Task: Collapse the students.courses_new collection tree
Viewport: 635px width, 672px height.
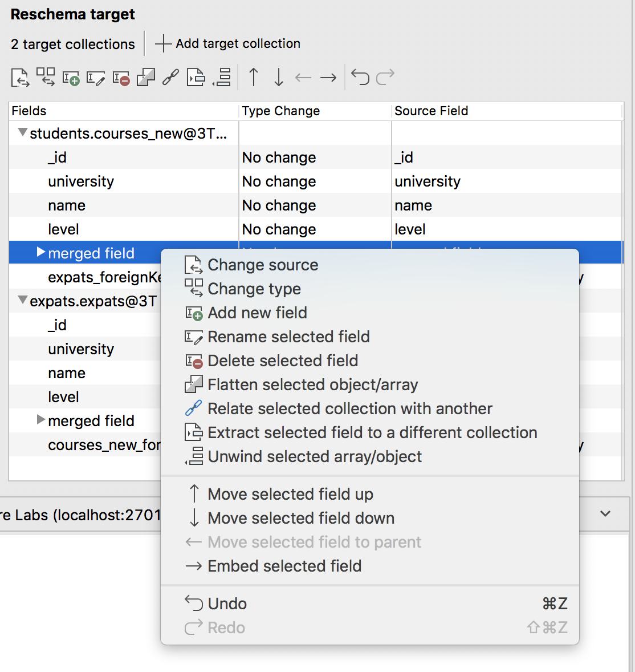Action: (23, 133)
